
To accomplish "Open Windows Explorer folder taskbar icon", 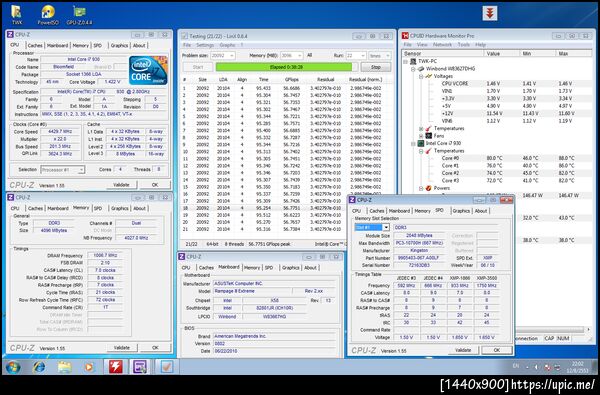I will [x=64, y=367].
